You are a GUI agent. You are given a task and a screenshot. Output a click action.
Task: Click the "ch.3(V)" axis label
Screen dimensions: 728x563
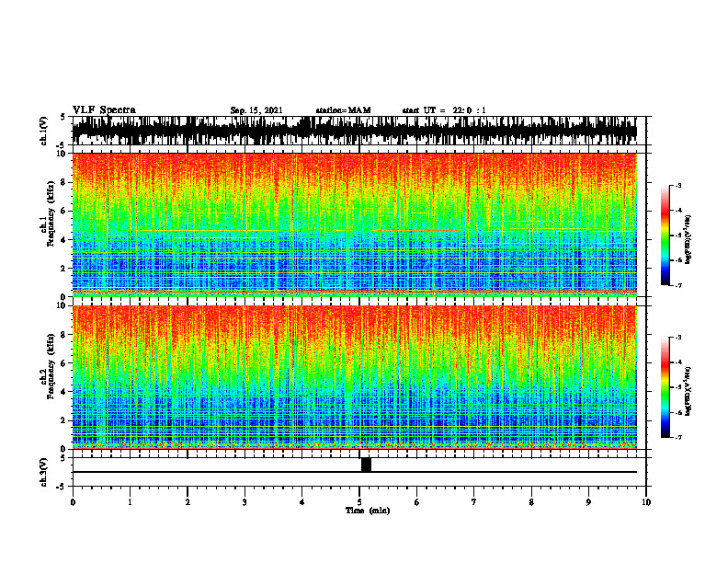[x=44, y=472]
